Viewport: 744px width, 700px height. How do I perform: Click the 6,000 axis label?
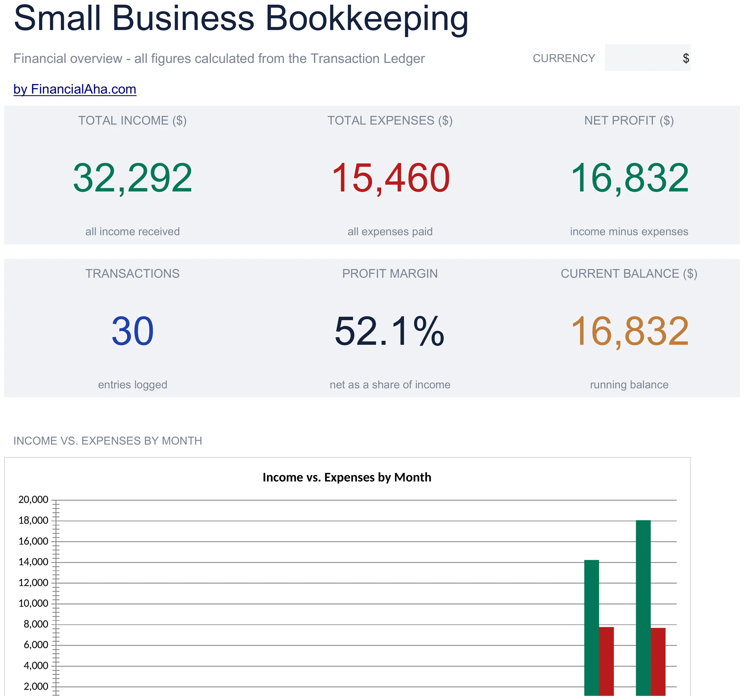click(36, 645)
